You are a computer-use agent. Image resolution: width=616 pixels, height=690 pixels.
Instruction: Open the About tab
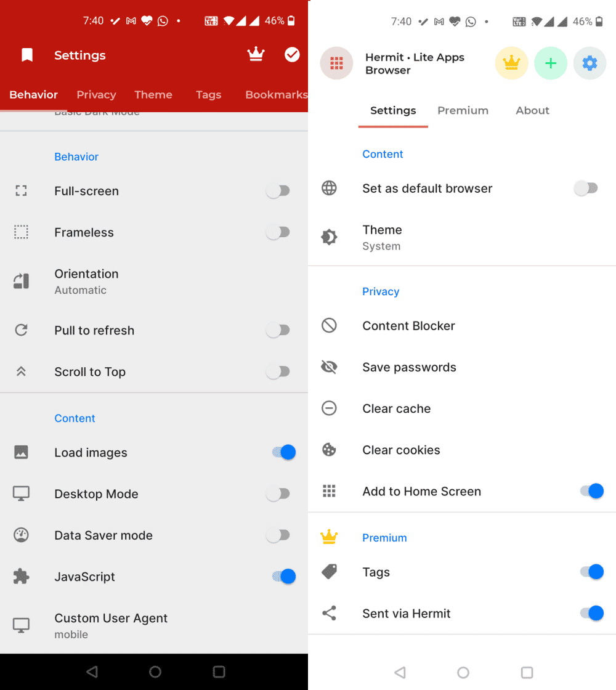(532, 110)
